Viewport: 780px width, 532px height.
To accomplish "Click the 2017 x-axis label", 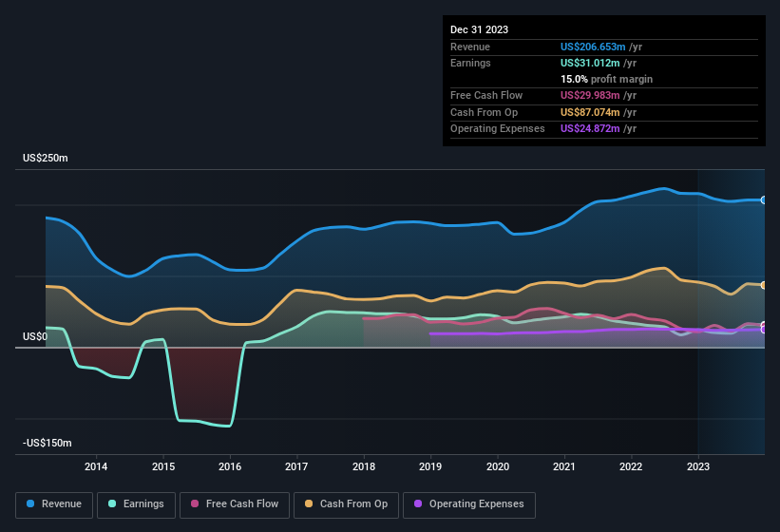I will tap(296, 466).
